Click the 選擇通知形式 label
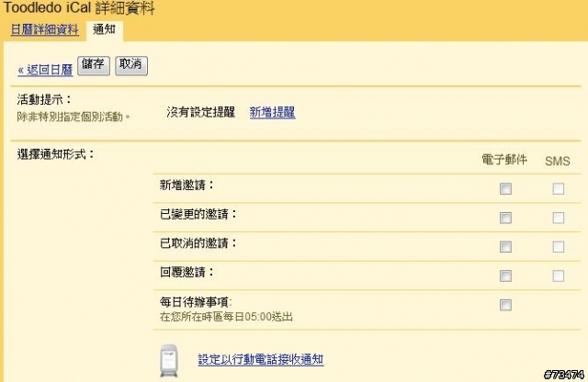This screenshot has height=382, width=588. 56,154
